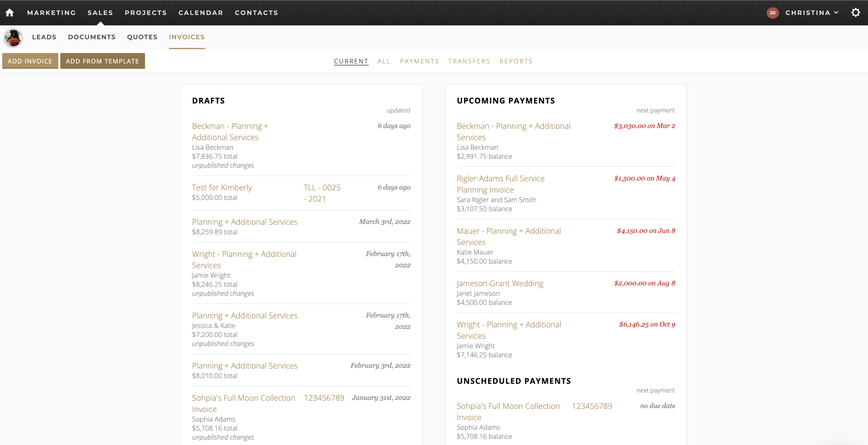
Task: Open the Marketing menu
Action: (51, 13)
